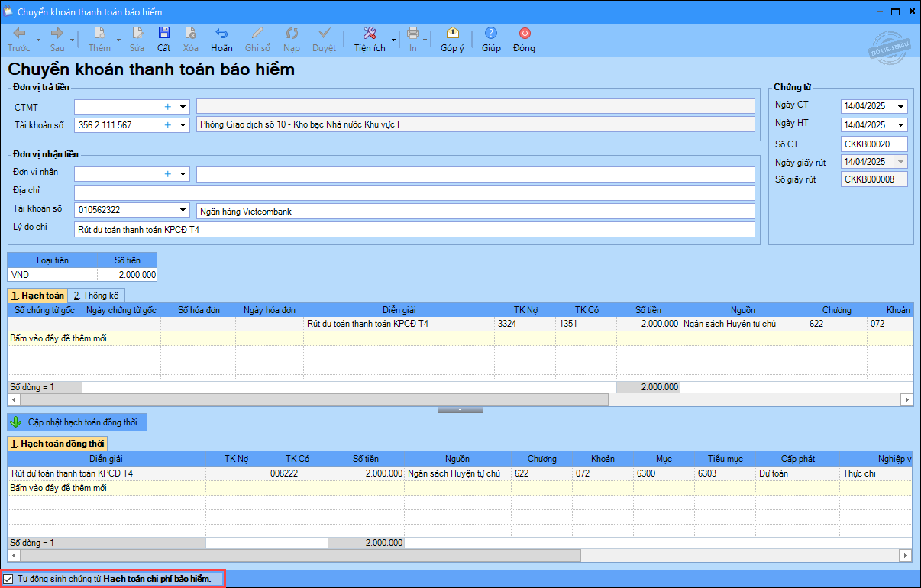Expand the CTMT combo box list
This screenshot has height=588, width=921.
(x=183, y=107)
